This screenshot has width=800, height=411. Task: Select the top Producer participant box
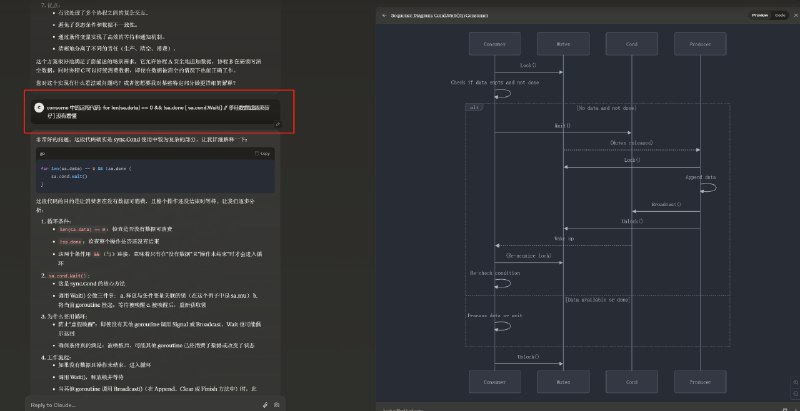tap(699, 44)
